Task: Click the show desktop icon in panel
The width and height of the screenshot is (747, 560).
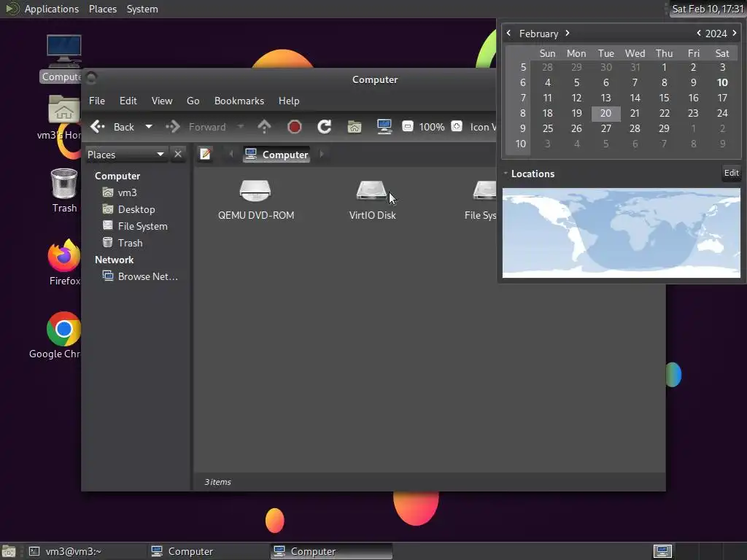Action: click(8, 551)
